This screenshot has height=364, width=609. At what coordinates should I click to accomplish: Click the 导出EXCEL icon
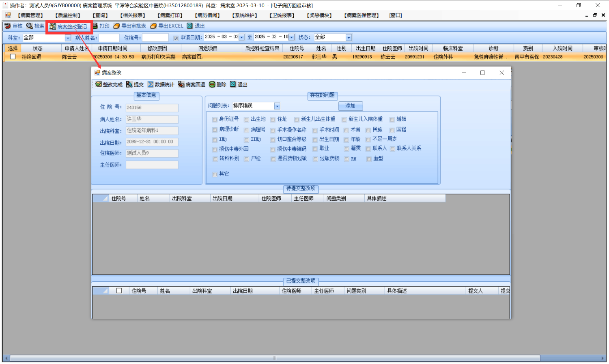tap(153, 26)
